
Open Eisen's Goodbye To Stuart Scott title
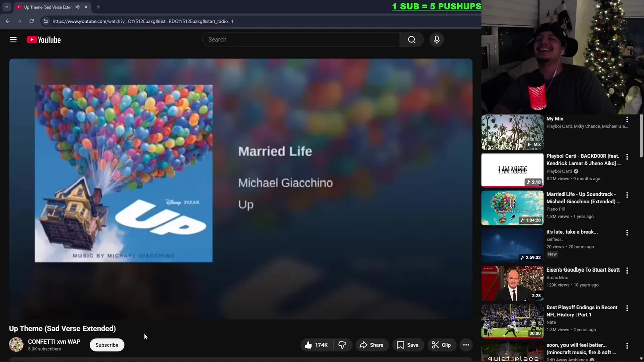[583, 270]
